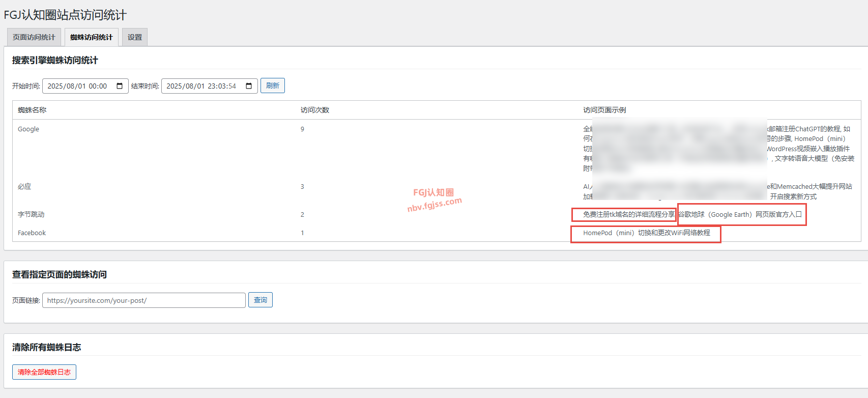The height and width of the screenshot is (398, 868).
Task: Open 免费注册tk域名的详细流程分享 link
Action: [628, 214]
